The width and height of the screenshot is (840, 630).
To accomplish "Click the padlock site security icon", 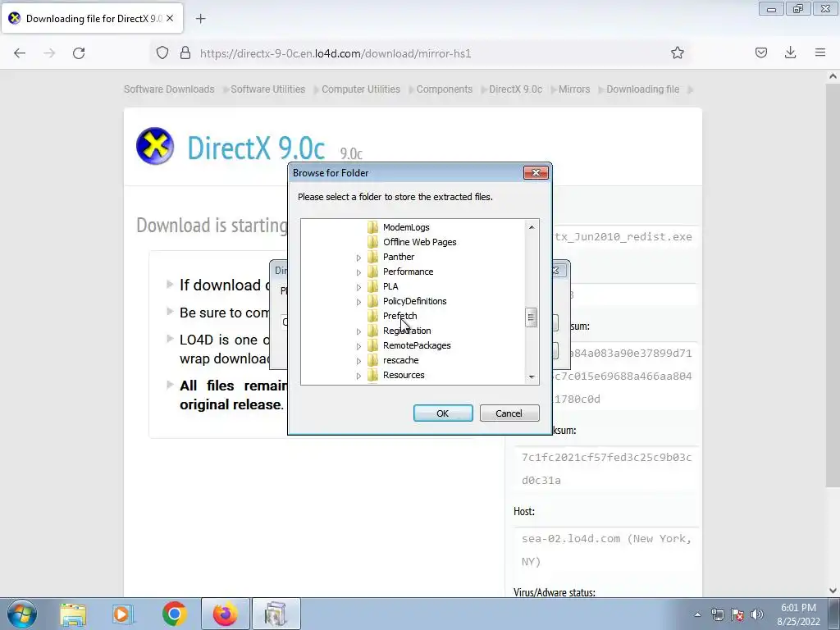I will [x=185, y=53].
